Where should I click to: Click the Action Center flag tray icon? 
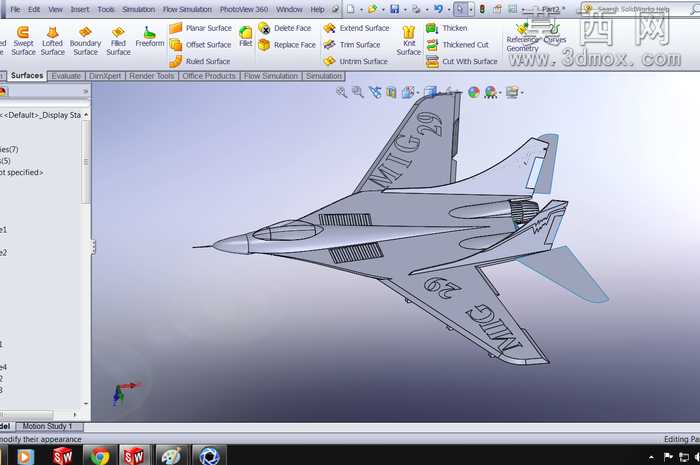pyautogui.click(x=668, y=456)
